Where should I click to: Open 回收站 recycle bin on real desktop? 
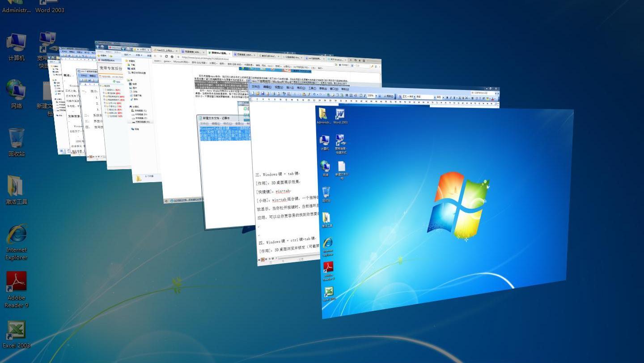pos(16,142)
